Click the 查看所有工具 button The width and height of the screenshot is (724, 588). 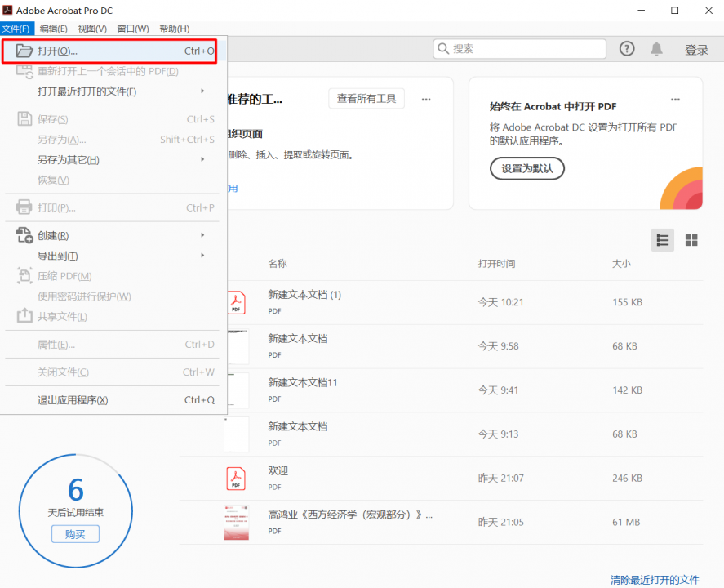pyautogui.click(x=366, y=98)
